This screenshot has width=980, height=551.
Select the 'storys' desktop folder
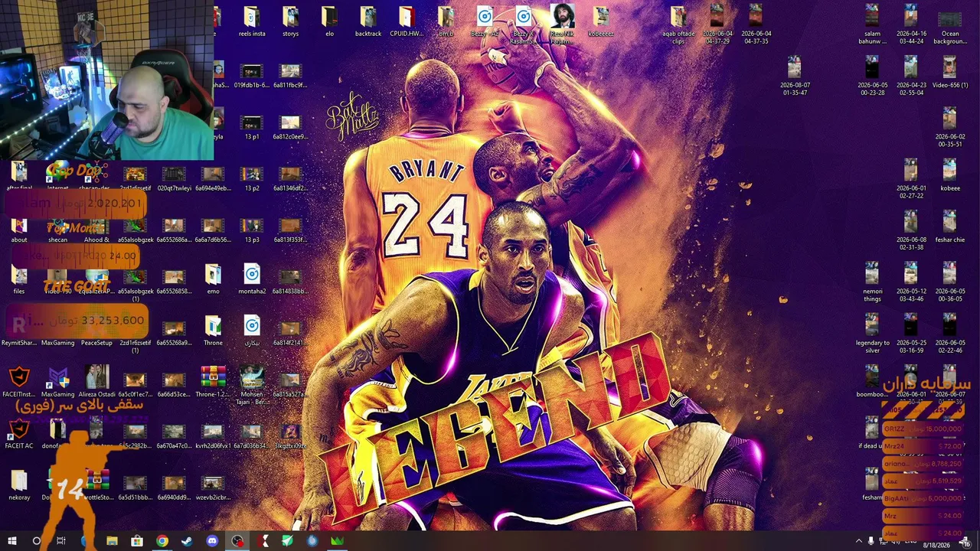click(x=290, y=22)
